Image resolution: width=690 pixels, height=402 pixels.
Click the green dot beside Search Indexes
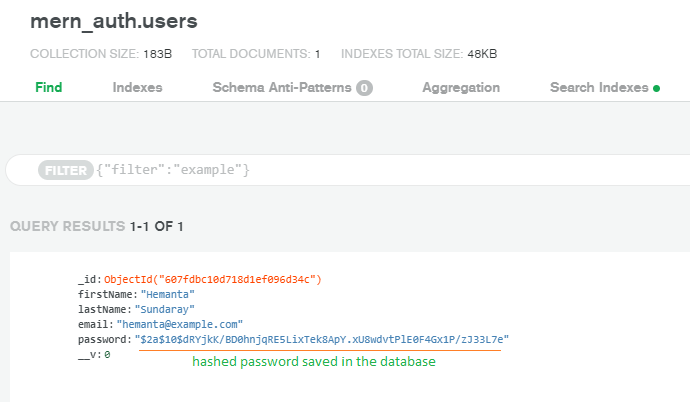click(656, 88)
